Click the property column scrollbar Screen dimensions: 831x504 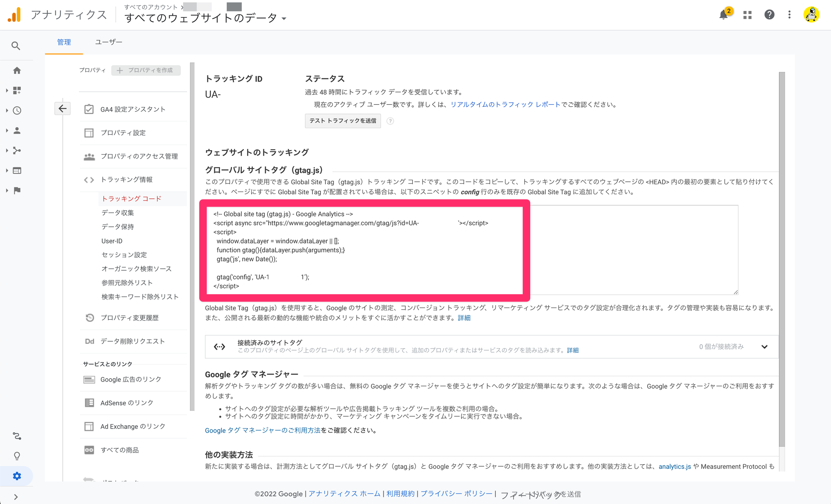click(192, 237)
